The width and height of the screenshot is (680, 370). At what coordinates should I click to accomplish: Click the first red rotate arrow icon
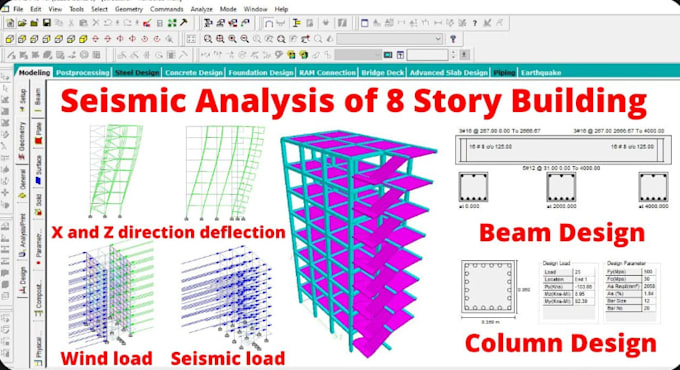(95, 39)
